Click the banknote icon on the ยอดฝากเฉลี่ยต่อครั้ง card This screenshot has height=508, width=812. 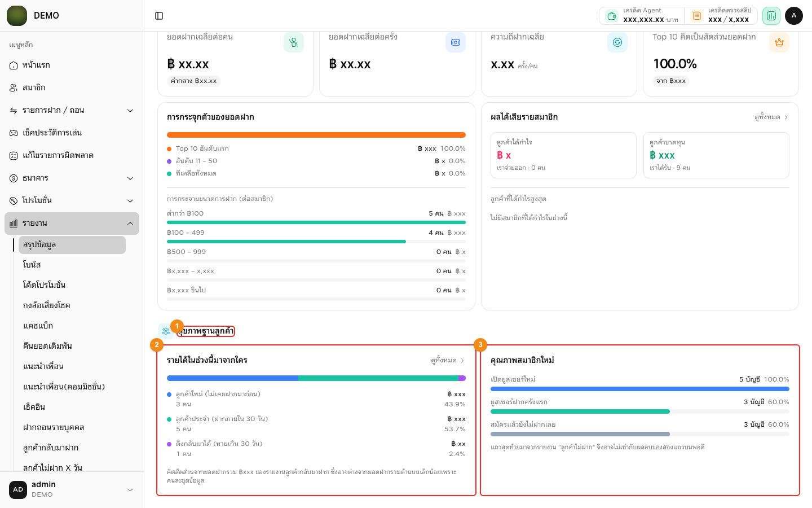(456, 42)
